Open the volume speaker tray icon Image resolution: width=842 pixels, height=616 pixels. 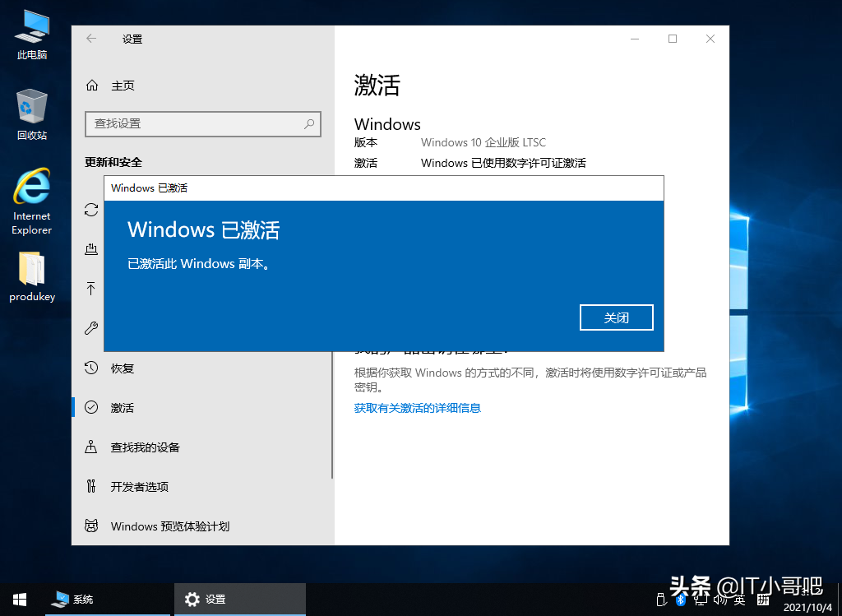719,600
